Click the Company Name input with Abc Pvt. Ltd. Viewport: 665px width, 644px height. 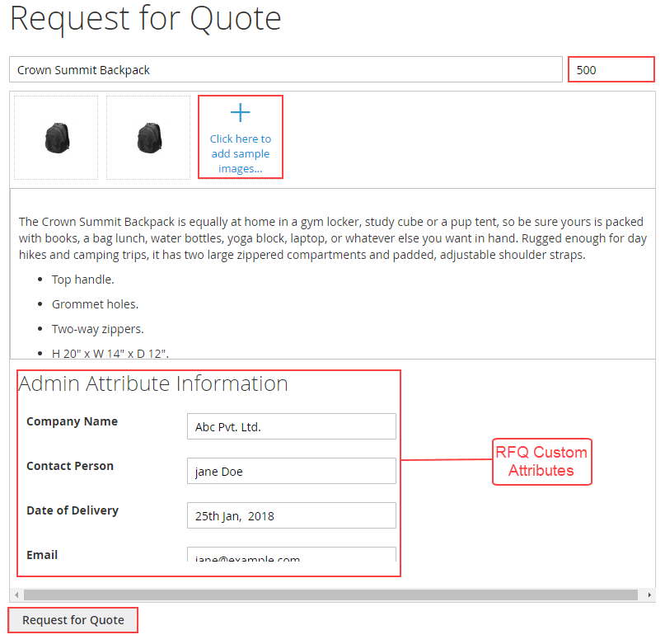(x=291, y=427)
